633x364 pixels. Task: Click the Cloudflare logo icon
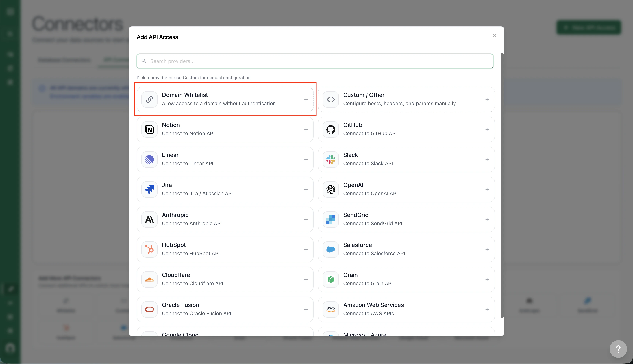(x=149, y=279)
